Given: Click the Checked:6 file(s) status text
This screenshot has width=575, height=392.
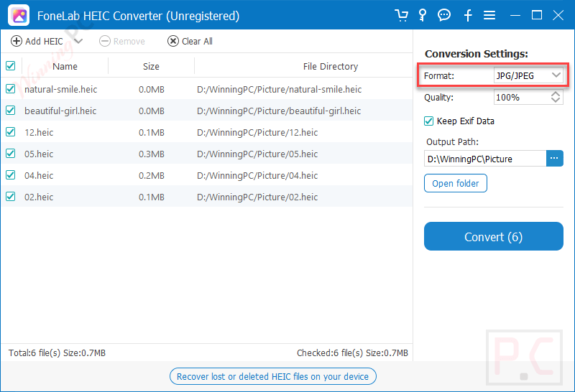Looking at the screenshot, I should click(x=352, y=353).
